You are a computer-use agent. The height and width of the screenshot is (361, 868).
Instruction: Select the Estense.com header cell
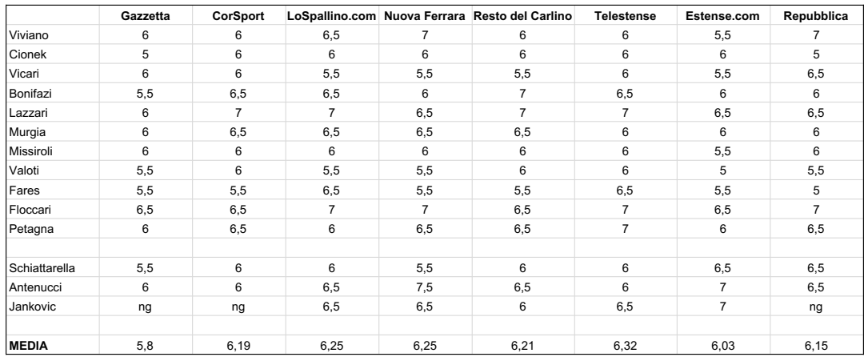pos(723,16)
